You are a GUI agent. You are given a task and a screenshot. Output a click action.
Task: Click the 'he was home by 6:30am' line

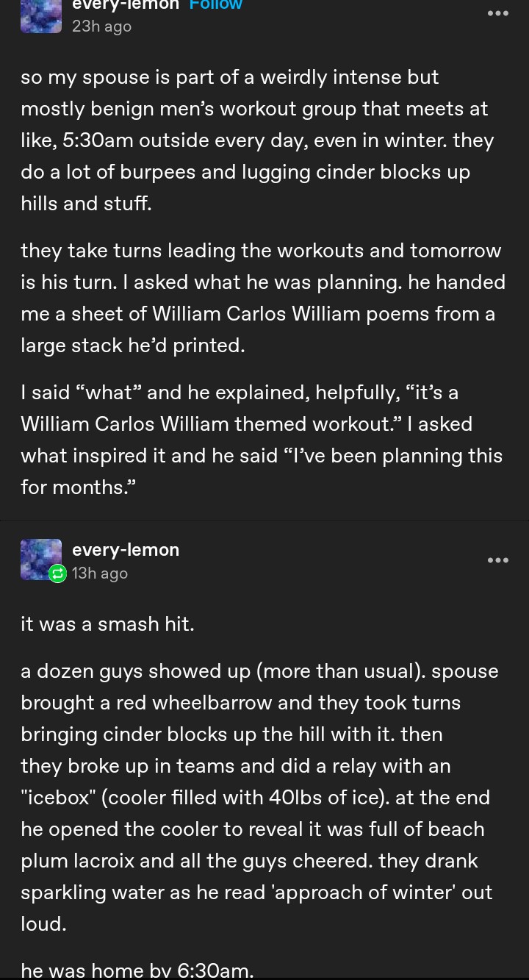point(137,970)
